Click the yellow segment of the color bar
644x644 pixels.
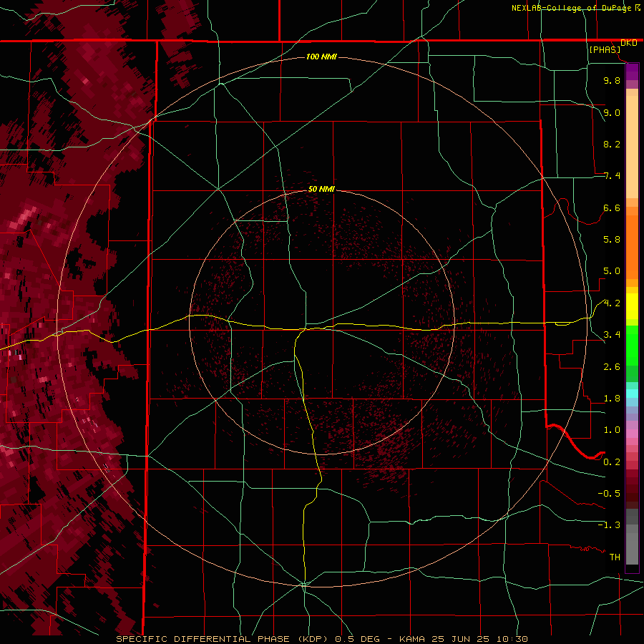[632, 306]
